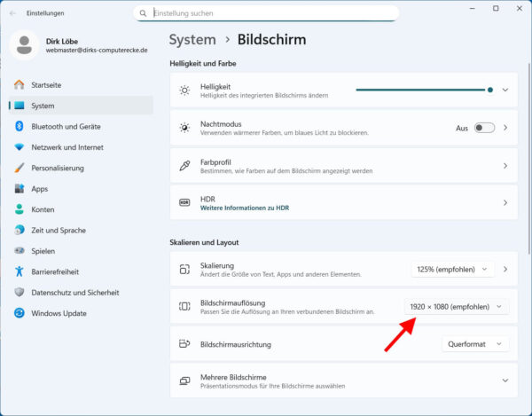
Task: Expand the Helligkeit section chevron
Action: [505, 90]
